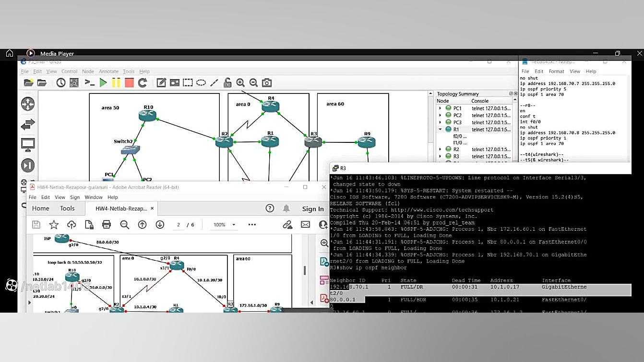Select the draw ellipse tool
The image size is (644, 362).
[201, 82]
